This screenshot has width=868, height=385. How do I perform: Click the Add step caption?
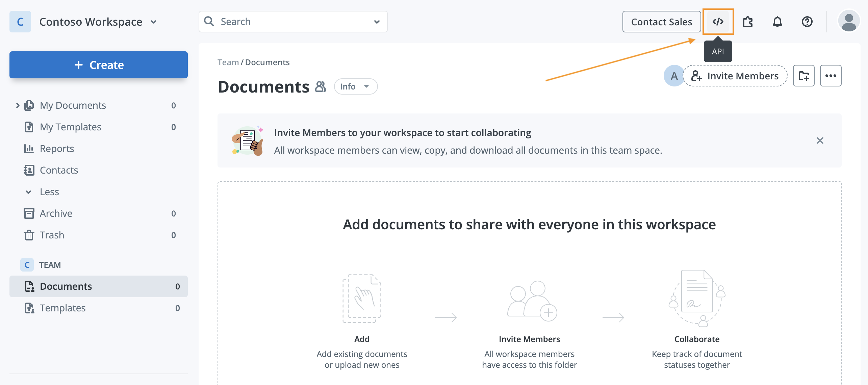pyautogui.click(x=362, y=339)
